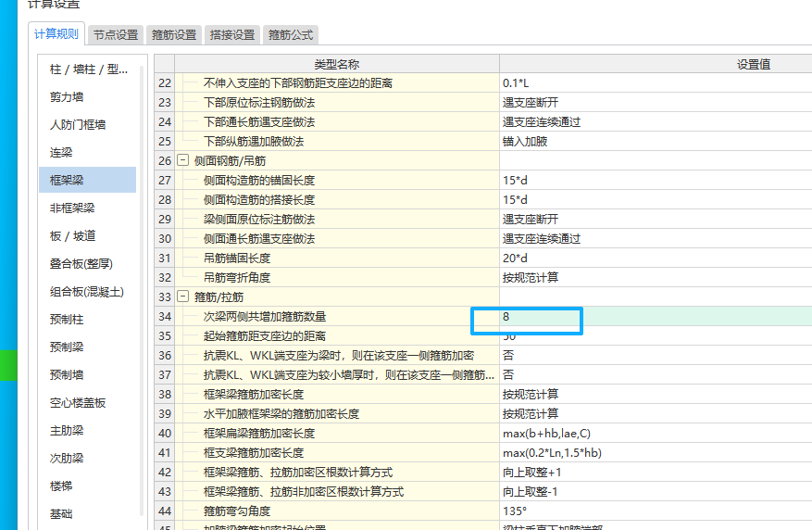Select row 框架扁梁箍筋加密长度 name cell

[337, 433]
